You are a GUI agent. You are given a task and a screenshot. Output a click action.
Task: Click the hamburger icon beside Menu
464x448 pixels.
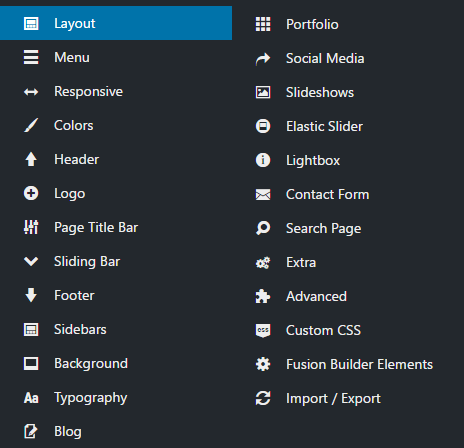click(31, 57)
